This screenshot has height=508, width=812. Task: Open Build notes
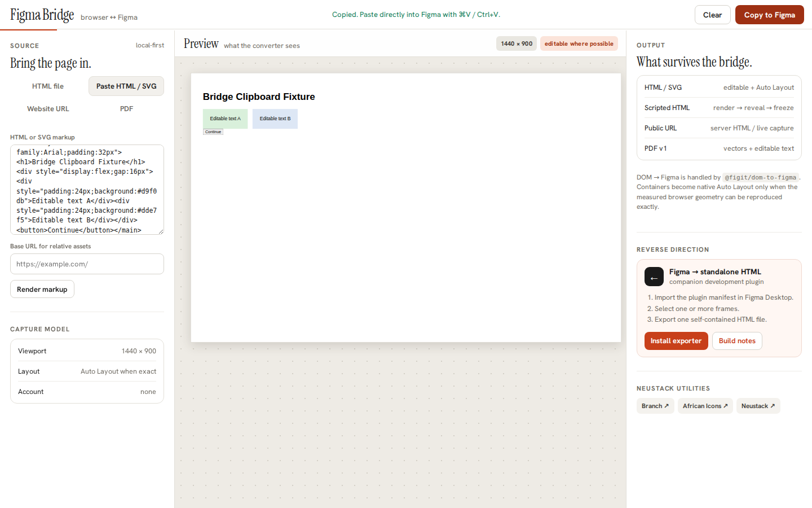coord(737,341)
